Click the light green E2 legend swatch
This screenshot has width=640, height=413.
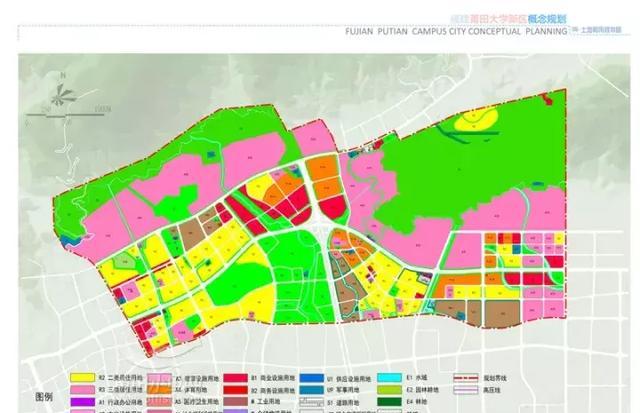[x=389, y=390]
